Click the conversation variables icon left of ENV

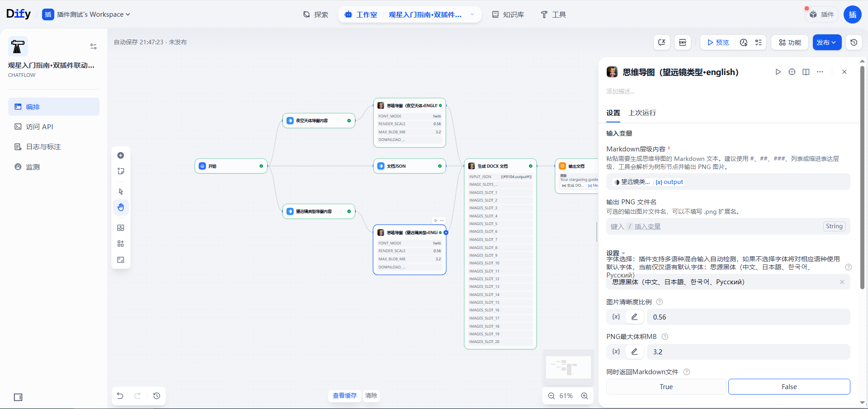[662, 42]
